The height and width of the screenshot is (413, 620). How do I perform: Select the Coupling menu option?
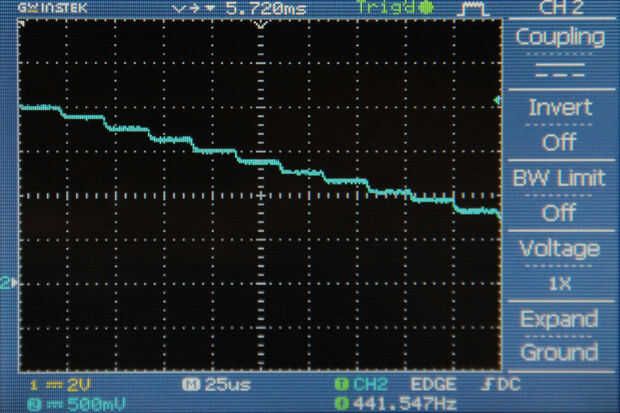561,54
